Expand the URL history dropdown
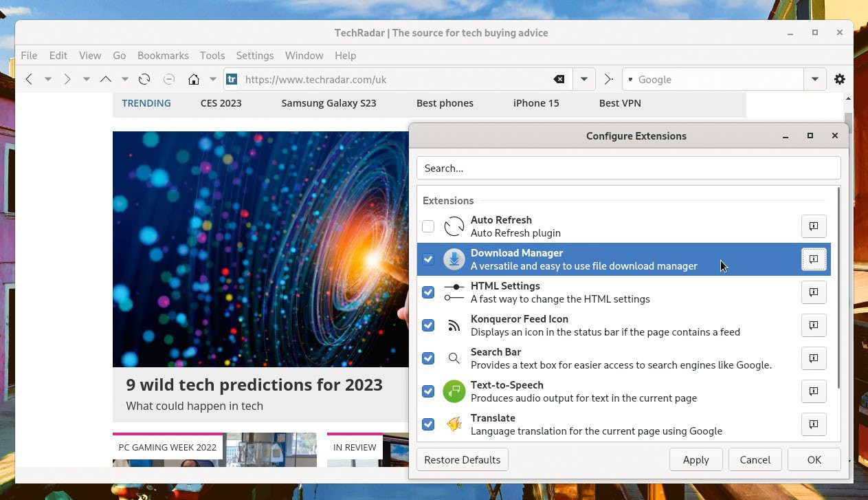The image size is (868, 500). tap(583, 79)
